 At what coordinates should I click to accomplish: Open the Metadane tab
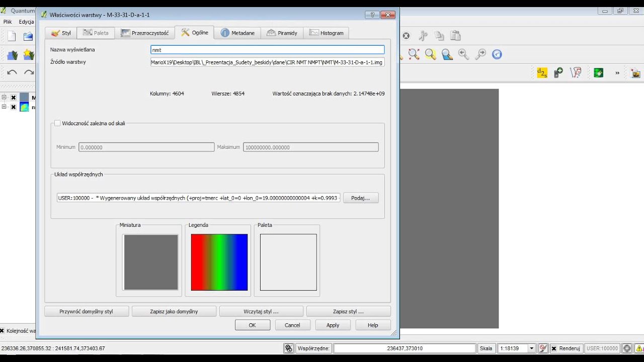[x=237, y=33]
